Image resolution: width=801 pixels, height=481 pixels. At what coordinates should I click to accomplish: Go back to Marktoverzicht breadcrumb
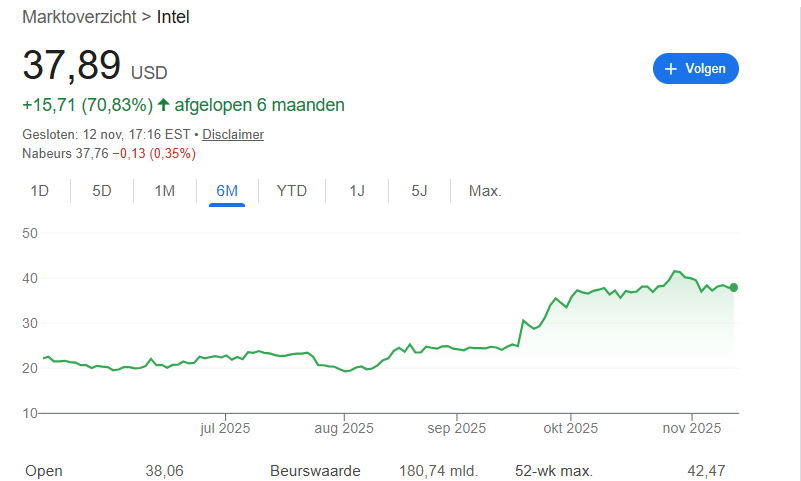pos(79,17)
